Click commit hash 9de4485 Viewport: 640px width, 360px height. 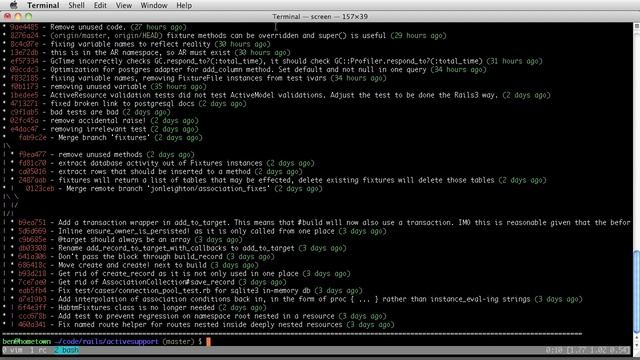[24, 27]
